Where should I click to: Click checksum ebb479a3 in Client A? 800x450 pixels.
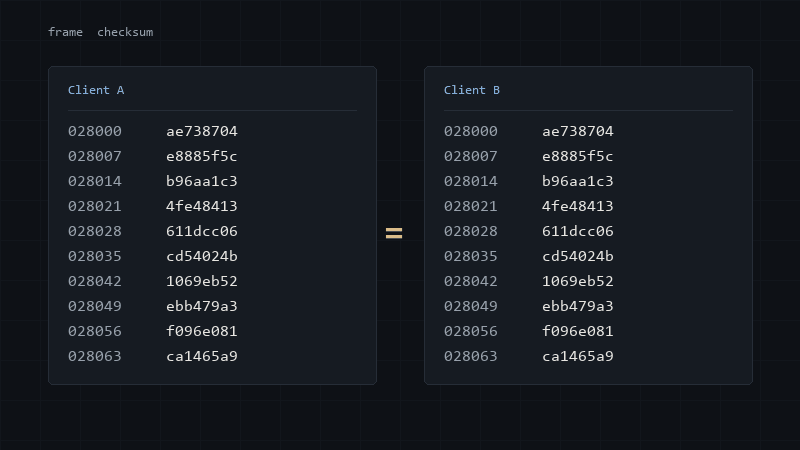click(x=202, y=306)
